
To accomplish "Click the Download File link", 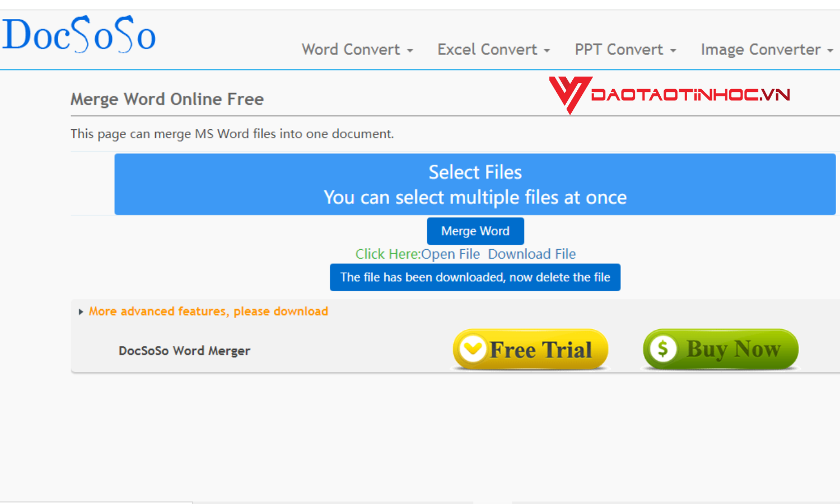I will 532,254.
